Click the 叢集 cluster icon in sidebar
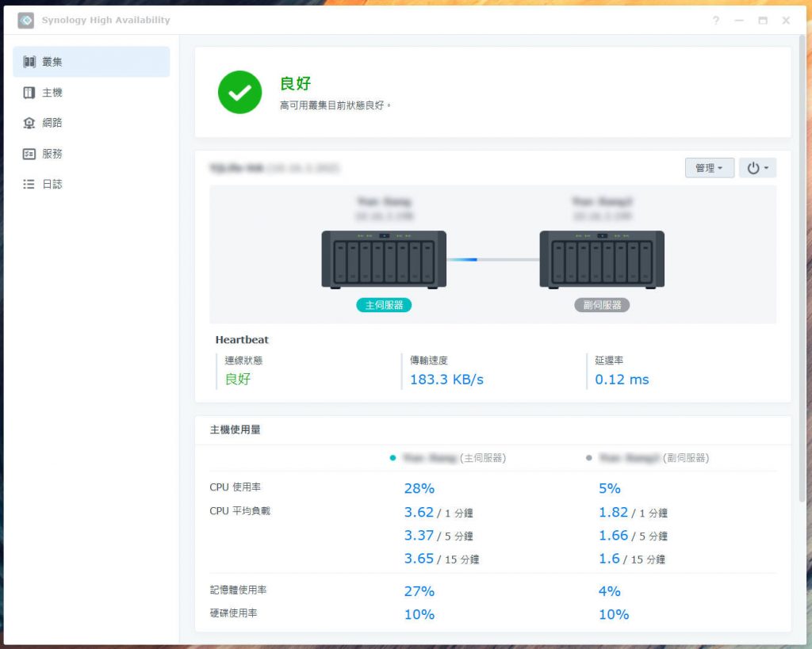Viewport: 812px width, 649px height. tap(29, 62)
